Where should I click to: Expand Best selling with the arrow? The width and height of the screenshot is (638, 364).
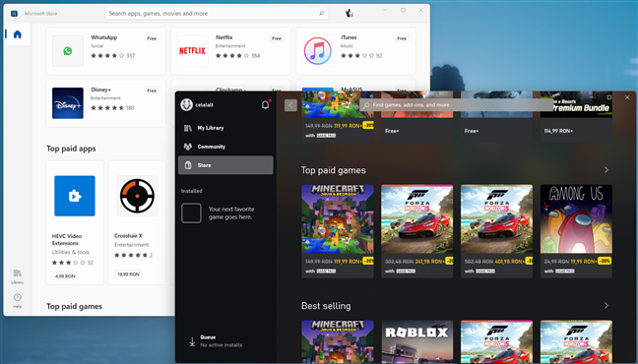pyautogui.click(x=606, y=305)
